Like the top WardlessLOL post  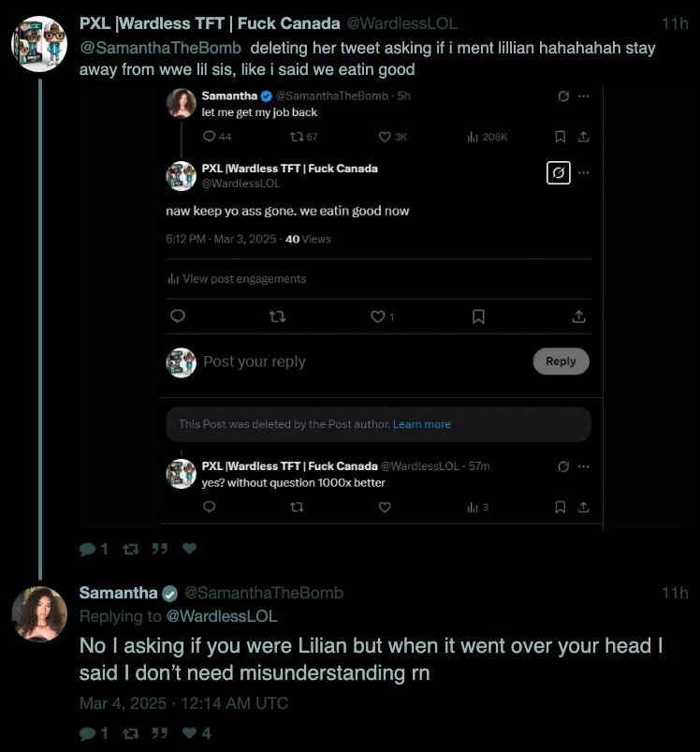pyautogui.click(x=189, y=549)
